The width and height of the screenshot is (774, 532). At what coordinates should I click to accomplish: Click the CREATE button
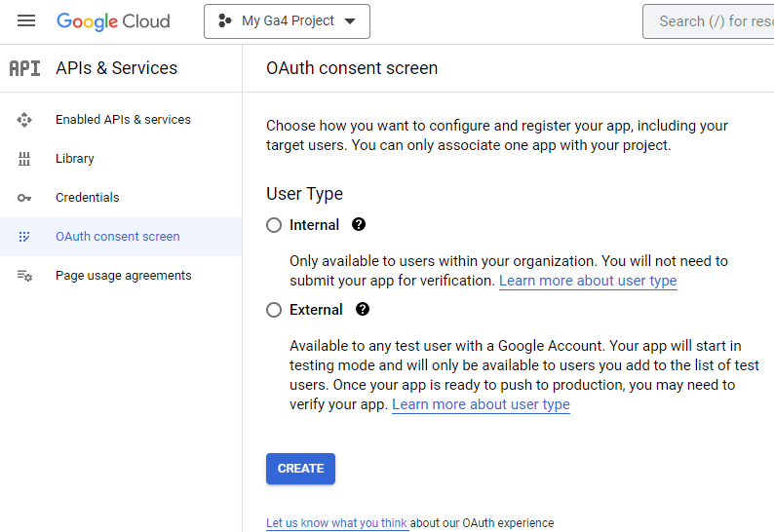click(300, 469)
